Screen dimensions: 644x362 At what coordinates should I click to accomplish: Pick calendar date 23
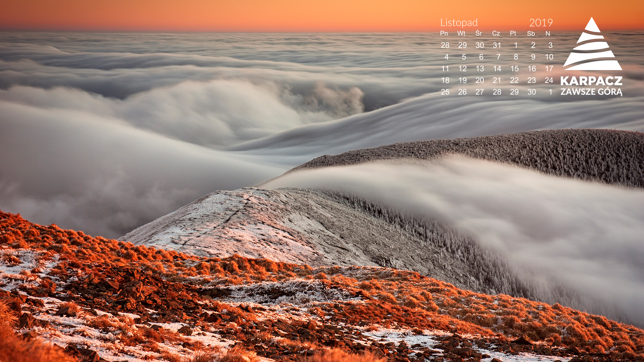click(532, 80)
